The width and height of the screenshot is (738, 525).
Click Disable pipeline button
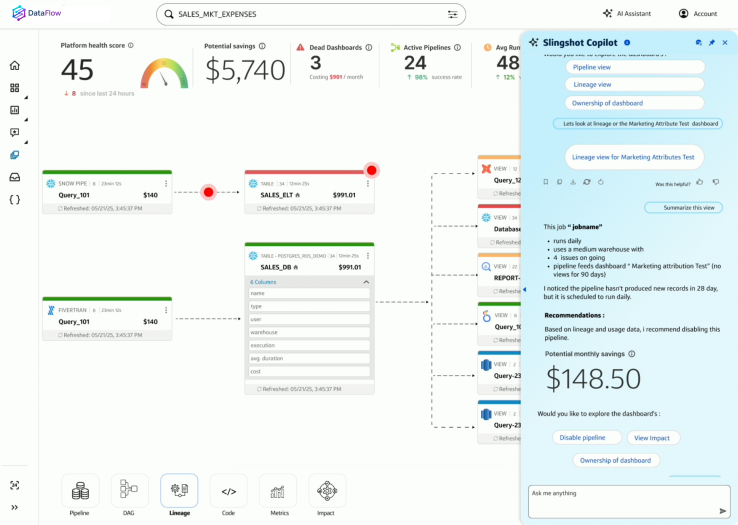coord(587,437)
